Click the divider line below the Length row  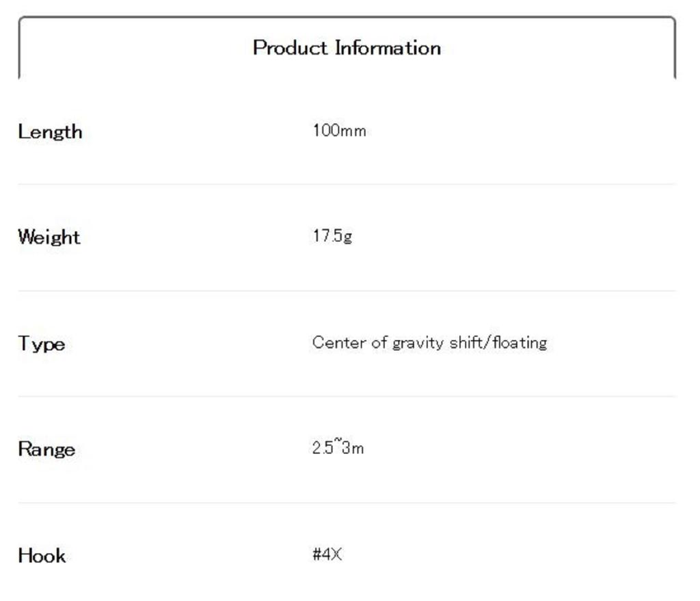346,184
